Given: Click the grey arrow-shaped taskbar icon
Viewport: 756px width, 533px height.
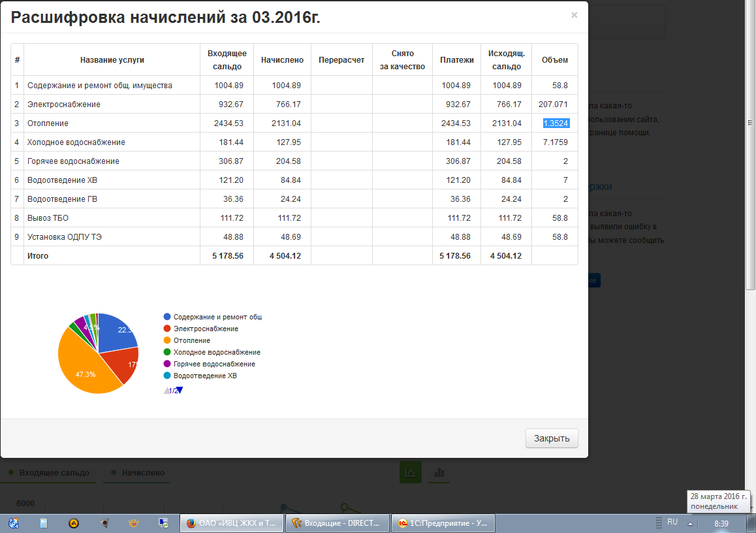Looking at the screenshot, I should point(104,523).
